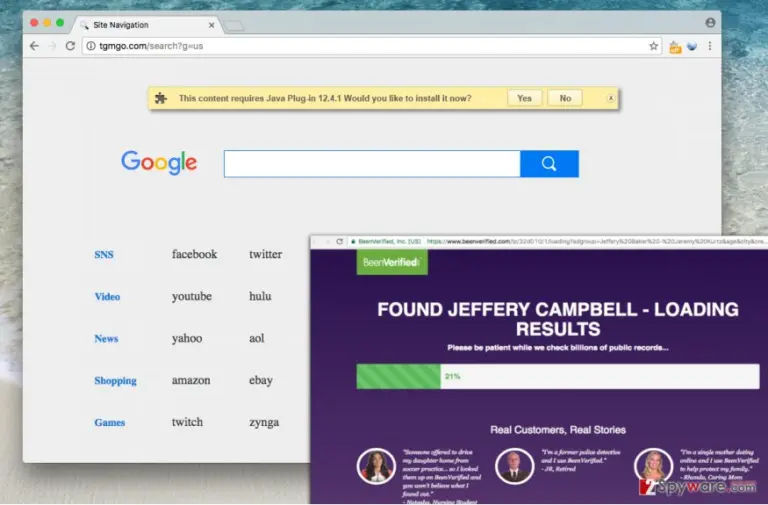Click the BeenVerified loading progress bar
Image resolution: width=768 pixels, height=505 pixels.
point(558,376)
